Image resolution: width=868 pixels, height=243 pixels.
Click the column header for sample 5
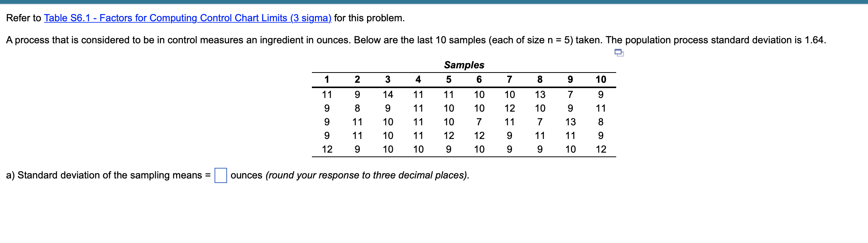tap(449, 79)
